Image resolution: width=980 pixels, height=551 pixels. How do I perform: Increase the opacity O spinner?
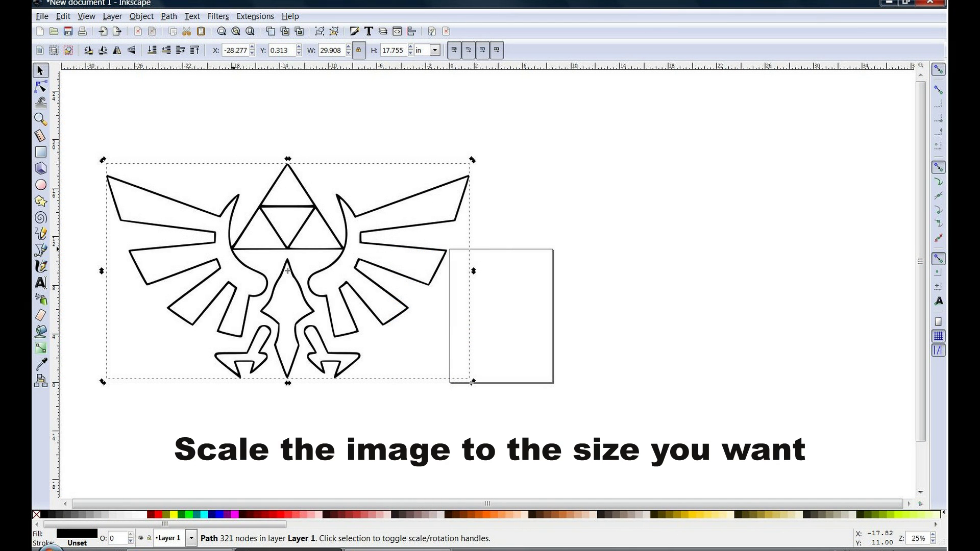[x=131, y=535]
